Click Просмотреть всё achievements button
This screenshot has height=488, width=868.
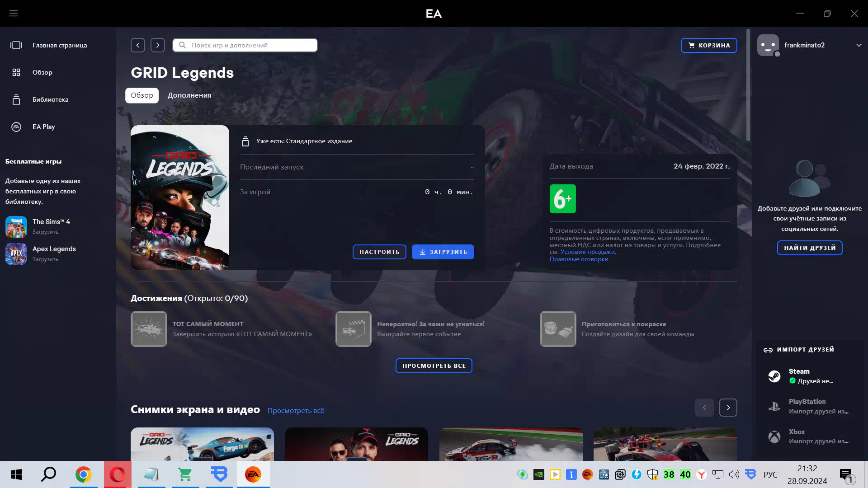pyautogui.click(x=434, y=366)
